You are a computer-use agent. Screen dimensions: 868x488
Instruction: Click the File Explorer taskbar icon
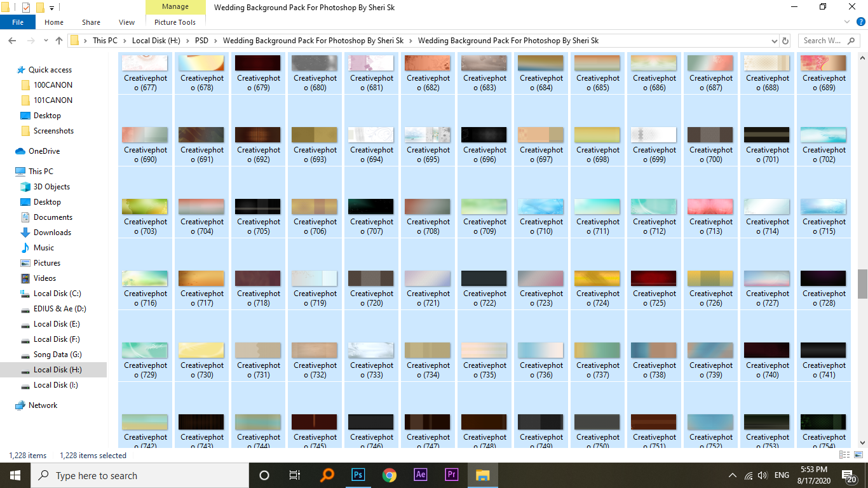pos(482,475)
